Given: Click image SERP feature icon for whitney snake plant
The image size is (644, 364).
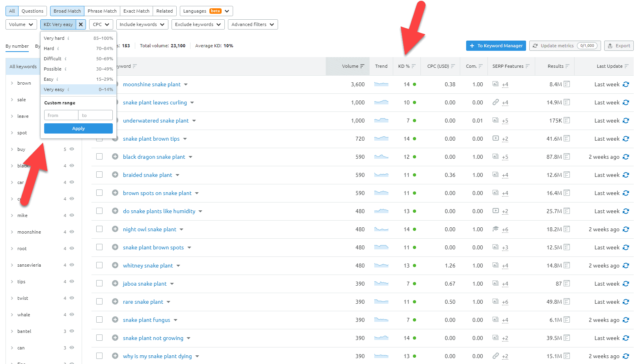Looking at the screenshot, I should 496,265.
